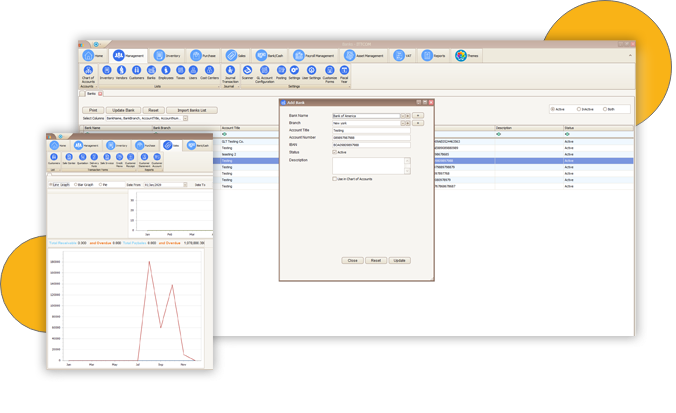Toggle the Active status checkbox in Add Bank
This screenshot has height=413, width=676.
[x=335, y=152]
